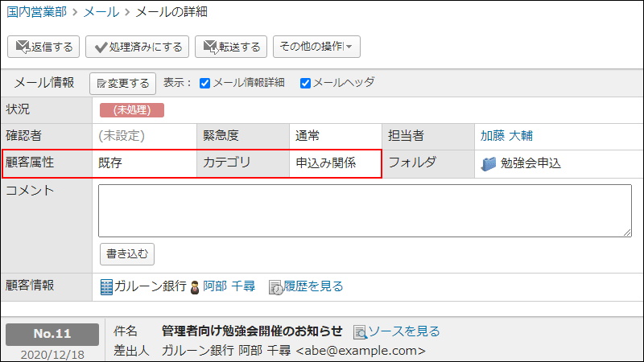Click the No.11 mail number badge
The width and height of the screenshot is (644, 362).
pos(52,334)
